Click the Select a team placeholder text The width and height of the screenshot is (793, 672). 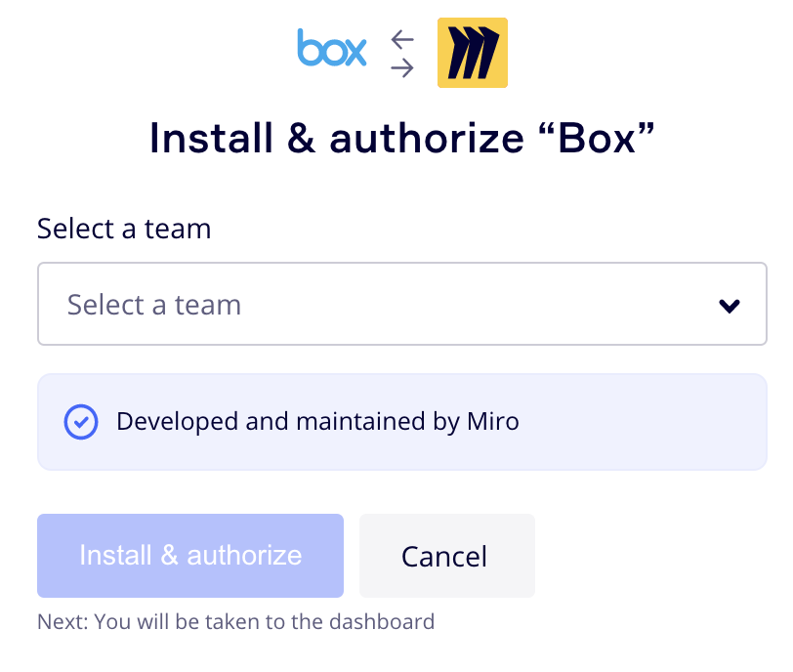[x=154, y=305]
